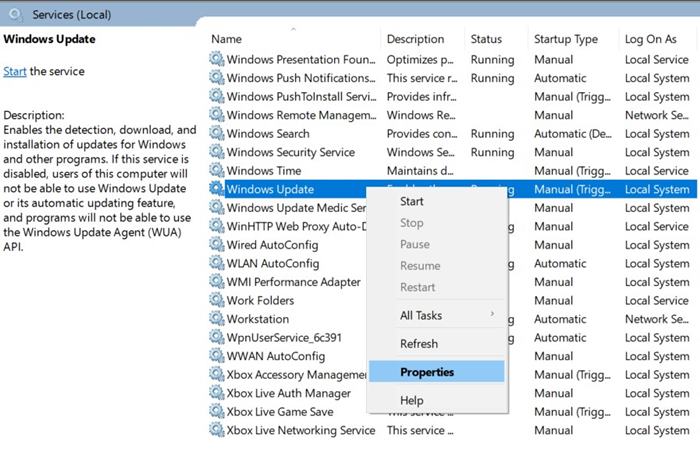
Task: Click Running status of Windows Presentation Foundation row
Action: click(492, 60)
